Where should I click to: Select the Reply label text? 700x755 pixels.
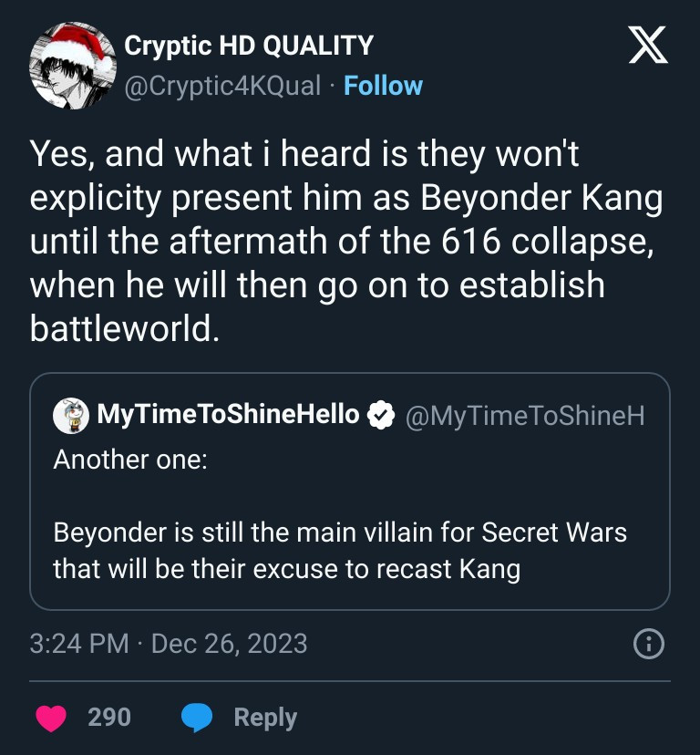[x=265, y=718]
